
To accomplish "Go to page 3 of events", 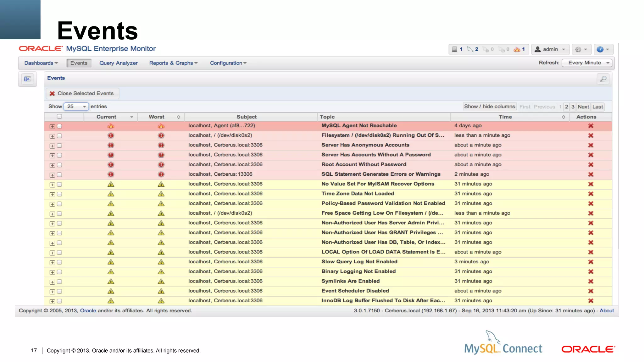I will click(573, 107).
